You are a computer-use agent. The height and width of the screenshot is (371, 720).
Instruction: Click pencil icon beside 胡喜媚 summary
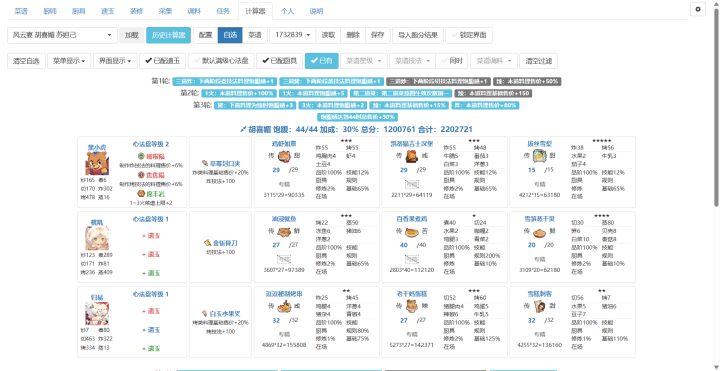point(243,129)
